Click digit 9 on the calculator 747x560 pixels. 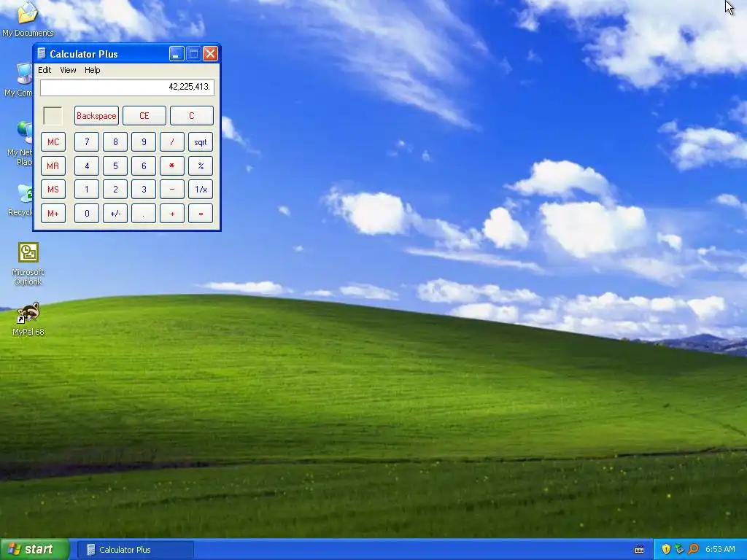[144, 142]
